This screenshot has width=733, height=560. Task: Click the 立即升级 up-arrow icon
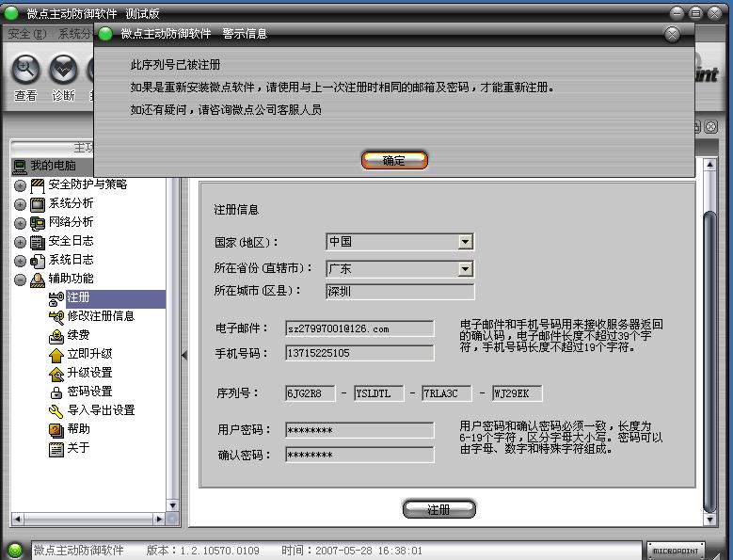coord(56,355)
